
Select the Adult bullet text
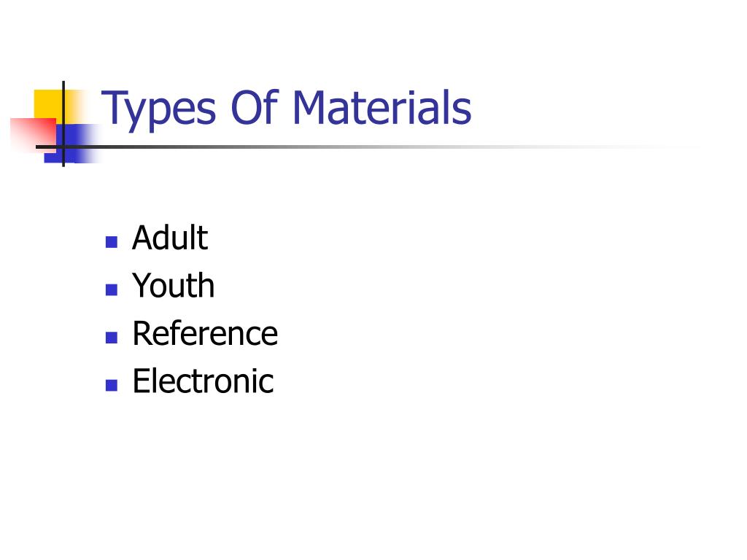[x=170, y=237]
